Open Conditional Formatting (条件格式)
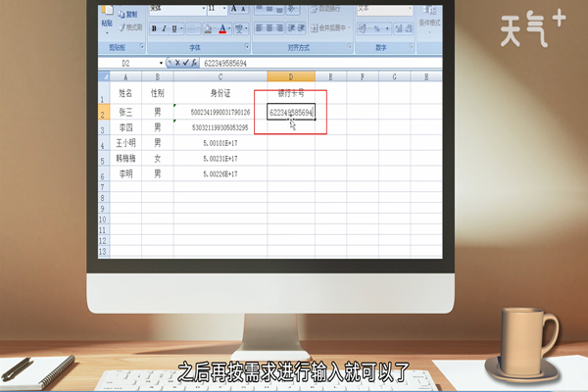The image size is (588, 392). pyautogui.click(x=429, y=18)
